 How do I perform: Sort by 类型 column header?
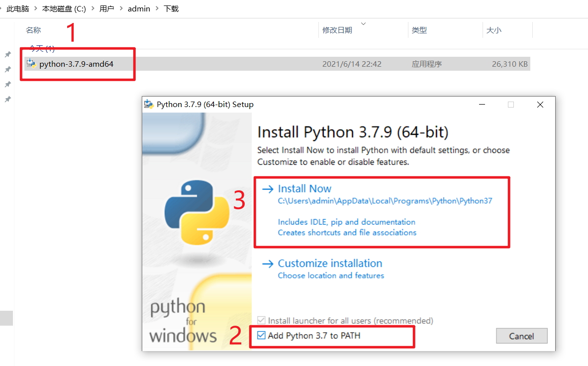tap(419, 30)
